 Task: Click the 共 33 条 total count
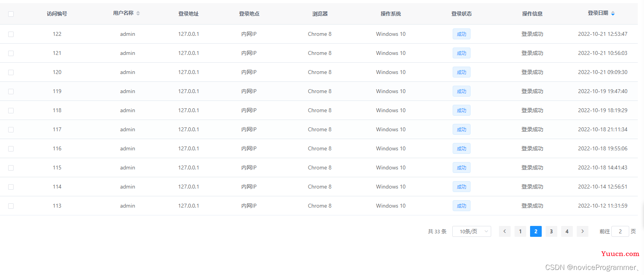tap(437, 231)
